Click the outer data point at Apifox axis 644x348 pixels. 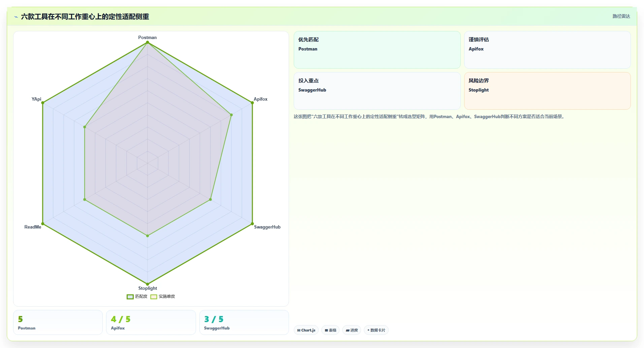pos(252,103)
